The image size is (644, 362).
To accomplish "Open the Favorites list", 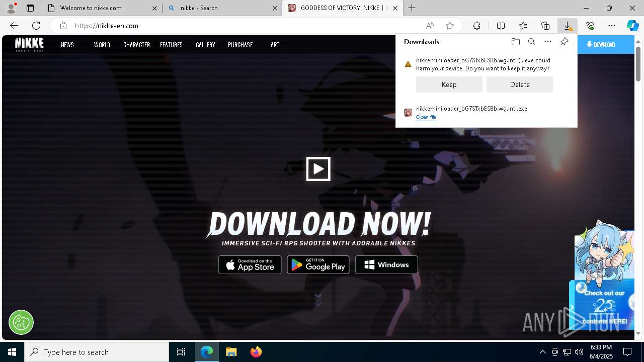I will (x=523, y=26).
